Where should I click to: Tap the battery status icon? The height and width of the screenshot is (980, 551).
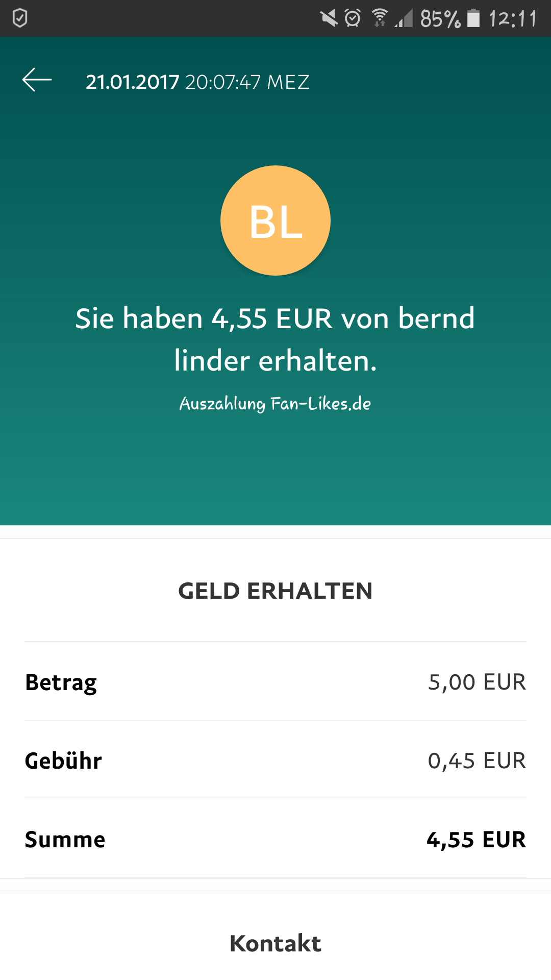473,18
